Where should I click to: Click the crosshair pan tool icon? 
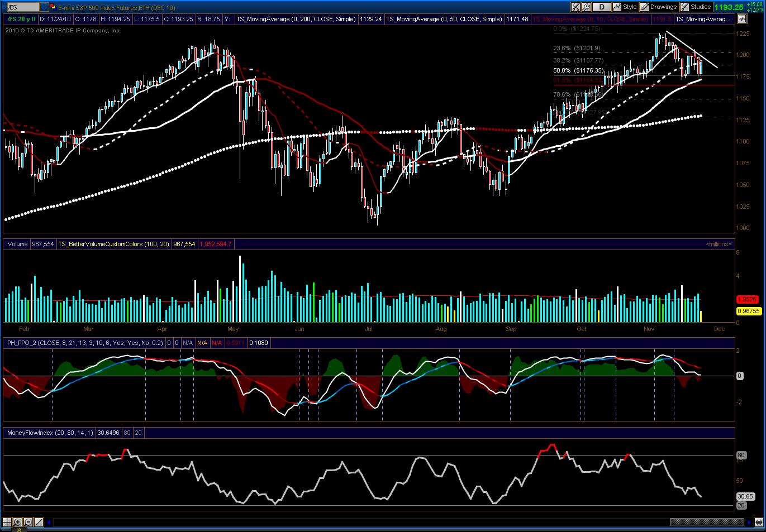coord(7,523)
